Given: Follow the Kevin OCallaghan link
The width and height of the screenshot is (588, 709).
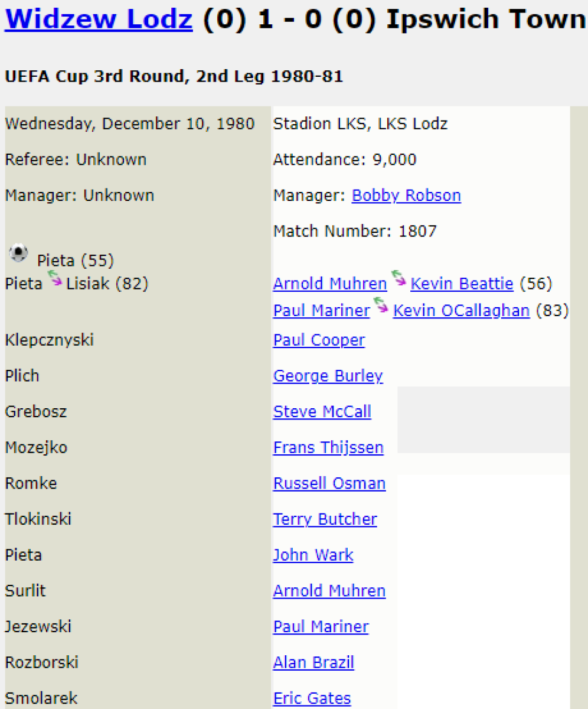Looking at the screenshot, I should click(x=461, y=311).
